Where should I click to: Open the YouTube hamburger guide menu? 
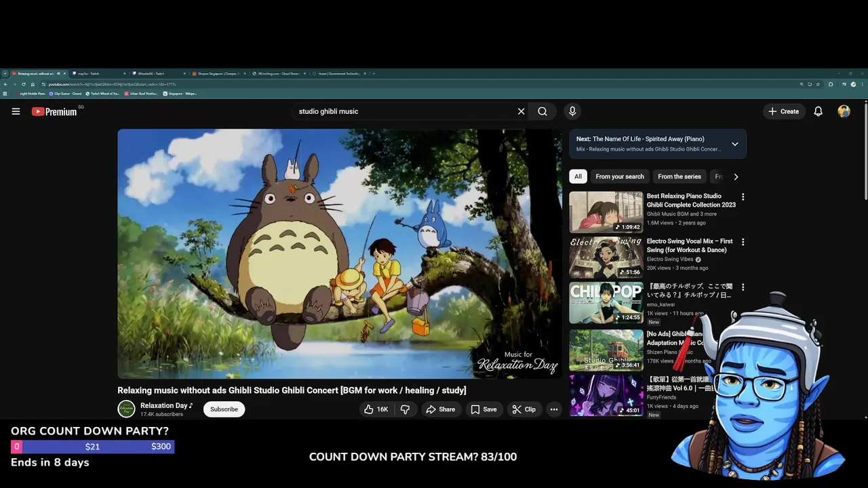tap(16, 111)
